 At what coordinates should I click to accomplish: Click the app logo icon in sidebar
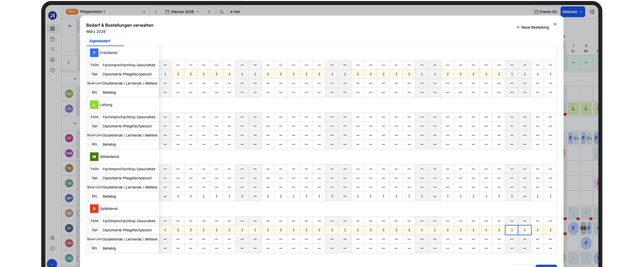[52, 15]
